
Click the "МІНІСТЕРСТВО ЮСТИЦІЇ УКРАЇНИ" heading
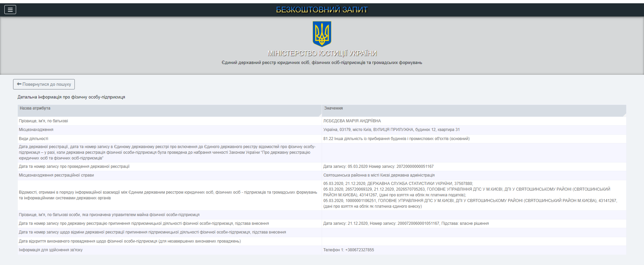click(322, 53)
